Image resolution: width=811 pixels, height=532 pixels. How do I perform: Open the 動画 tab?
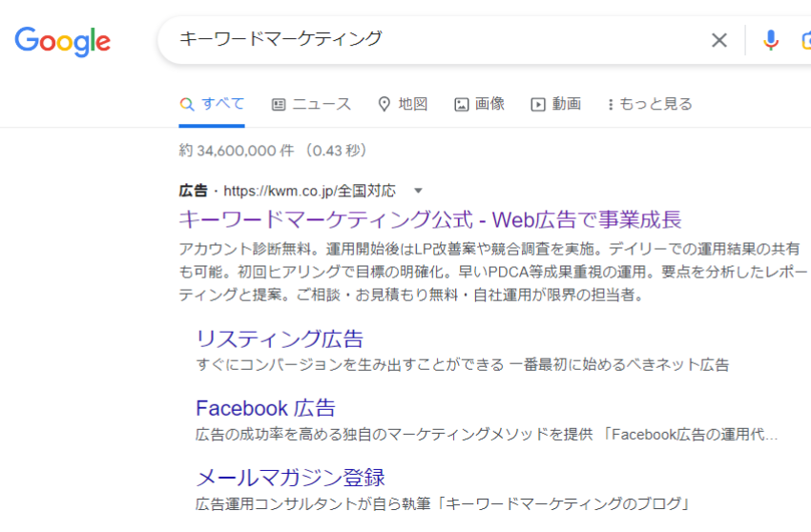pyautogui.click(x=556, y=104)
